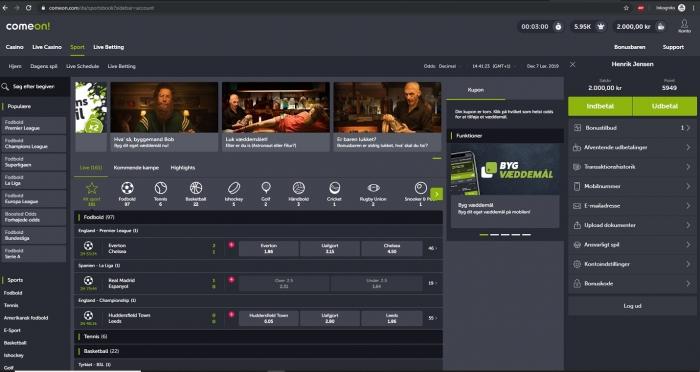
Task: Expand Transaktionshistorik row
Action: [632, 167]
